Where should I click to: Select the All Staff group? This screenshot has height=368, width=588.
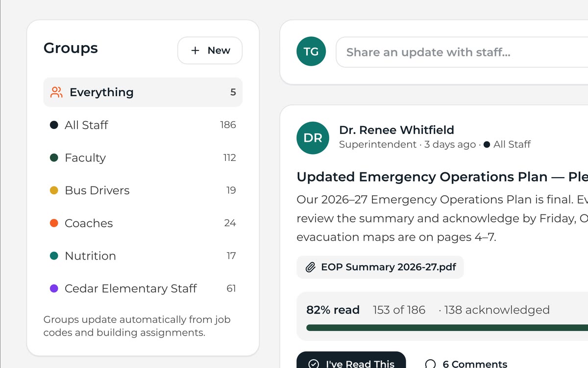click(x=143, y=125)
